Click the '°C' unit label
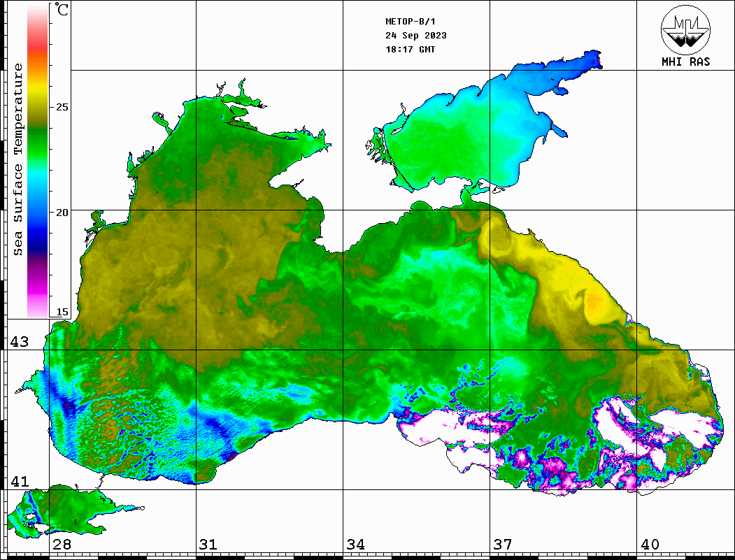735x560 pixels. 62,9
